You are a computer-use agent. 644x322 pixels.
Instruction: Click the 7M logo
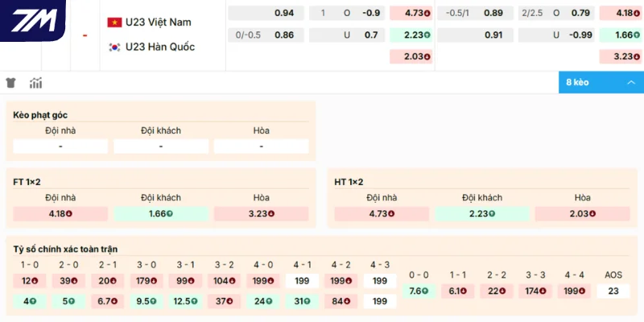[32, 20]
